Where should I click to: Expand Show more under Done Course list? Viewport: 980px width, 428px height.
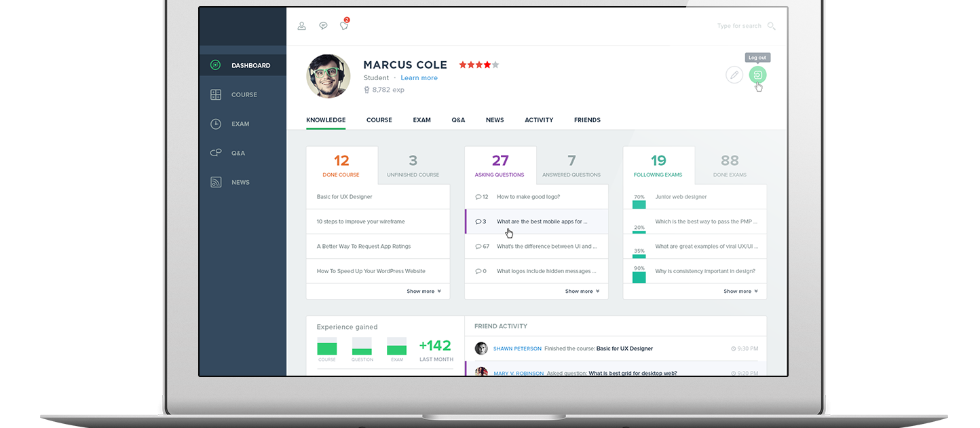[x=423, y=291]
